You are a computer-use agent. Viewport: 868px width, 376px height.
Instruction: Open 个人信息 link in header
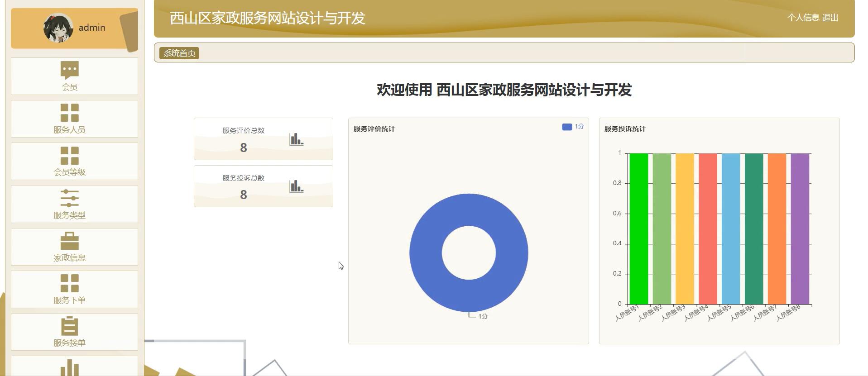point(803,18)
